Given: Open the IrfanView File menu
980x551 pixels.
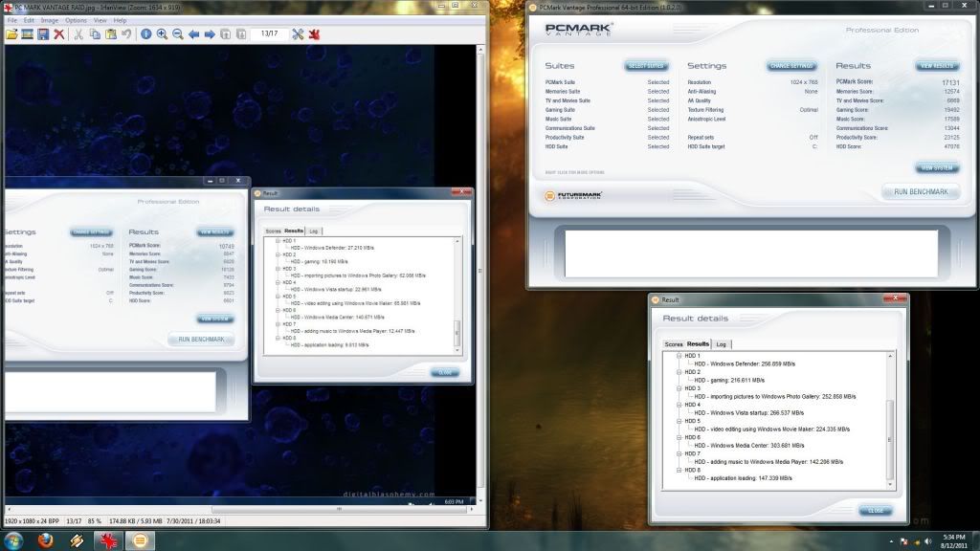Looking at the screenshot, I should 11,21.
